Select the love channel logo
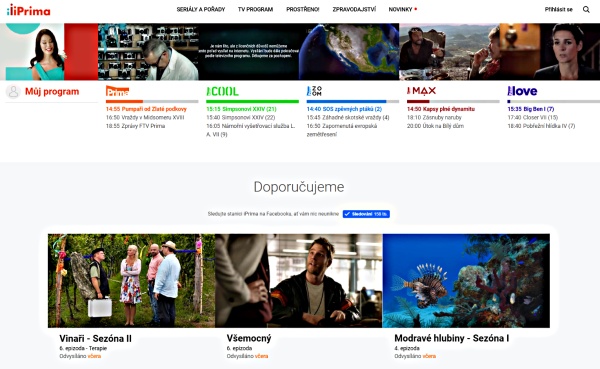The width and height of the screenshot is (600, 369). [522, 91]
